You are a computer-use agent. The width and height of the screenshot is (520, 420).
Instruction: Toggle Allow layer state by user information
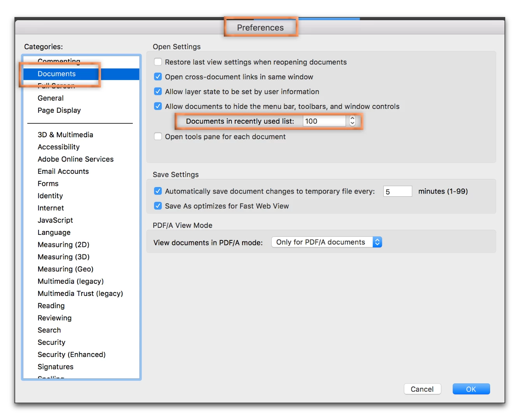pyautogui.click(x=158, y=92)
